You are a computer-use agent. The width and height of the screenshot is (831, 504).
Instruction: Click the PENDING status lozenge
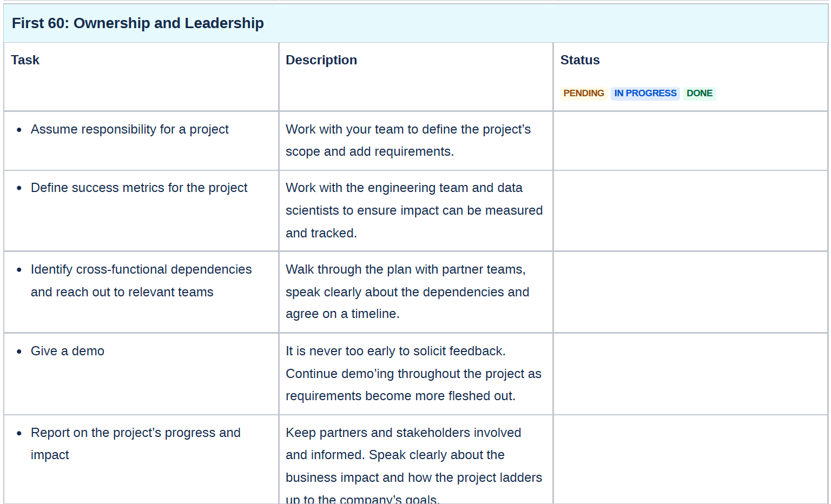(583, 94)
